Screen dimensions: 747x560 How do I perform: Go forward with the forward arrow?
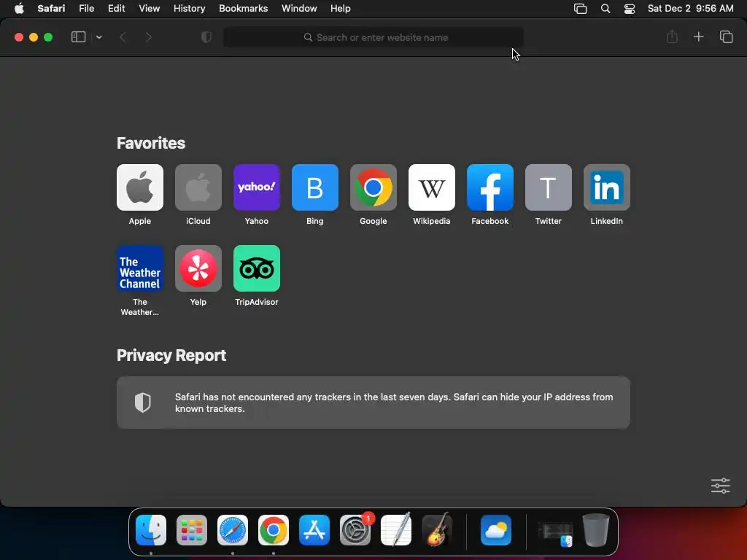(x=148, y=37)
